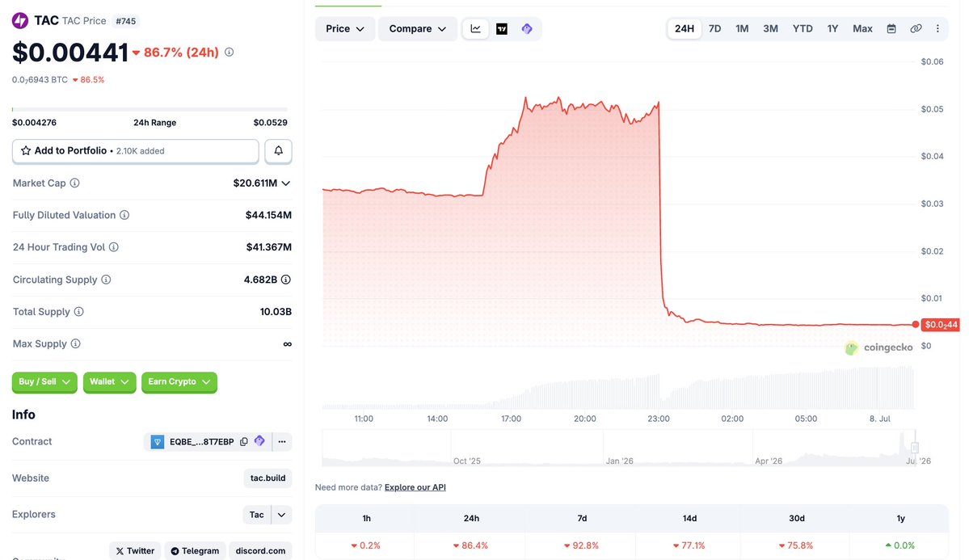Copy the EQBE contract address
Screen dimensions: 969x560
click(x=244, y=441)
